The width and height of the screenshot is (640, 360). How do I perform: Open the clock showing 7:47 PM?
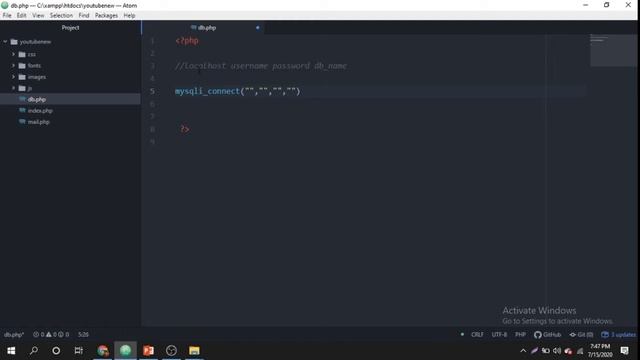[x=600, y=351]
